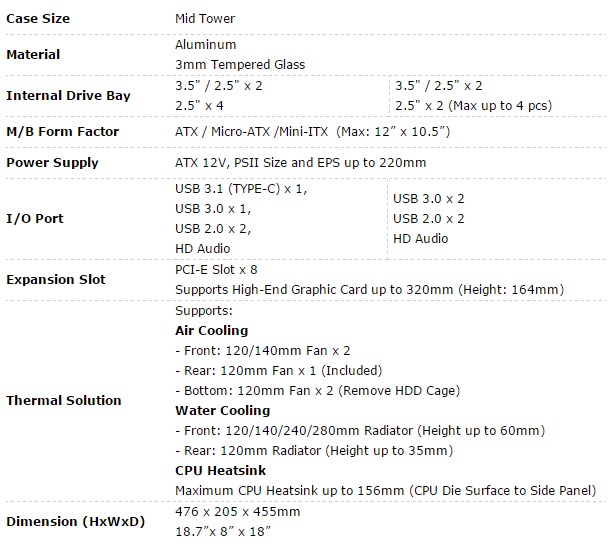Screen dimensions: 609x544
Task: Click the Power Supply row label
Action: [x=52, y=162]
